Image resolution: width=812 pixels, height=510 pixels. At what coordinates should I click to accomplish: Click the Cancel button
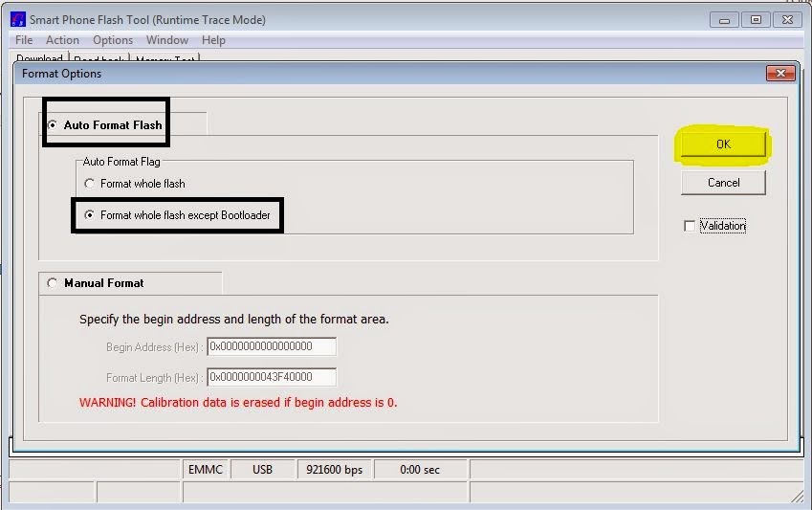pos(723,183)
